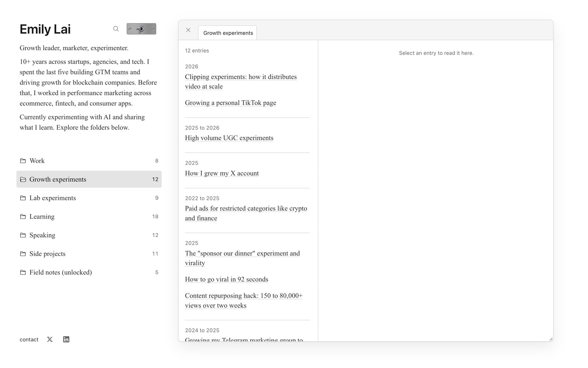Open the LinkedIn icon in footer

pyautogui.click(x=66, y=339)
